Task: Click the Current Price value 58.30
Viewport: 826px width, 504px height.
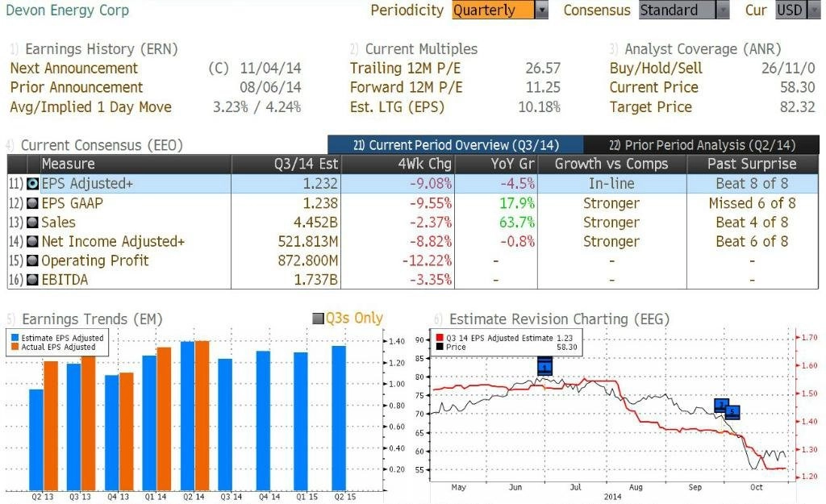Action: click(798, 87)
